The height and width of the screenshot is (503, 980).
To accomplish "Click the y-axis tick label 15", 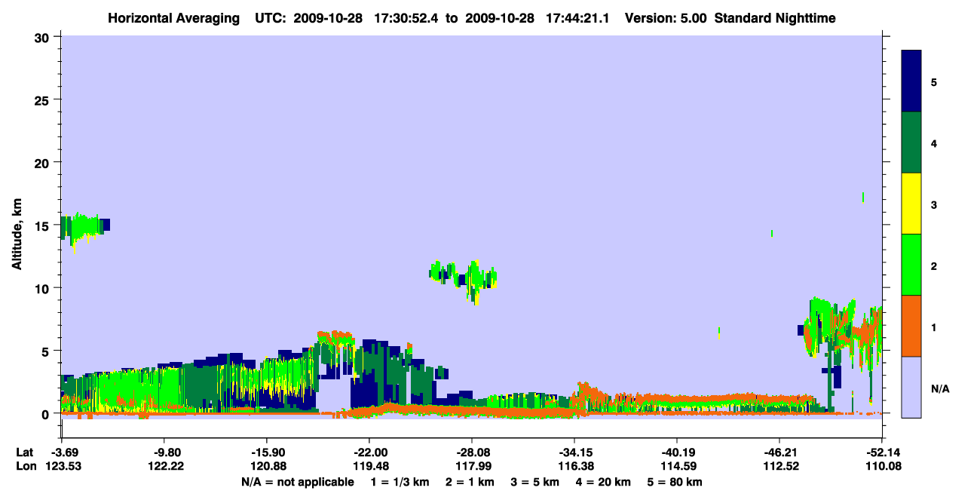I will [x=44, y=225].
